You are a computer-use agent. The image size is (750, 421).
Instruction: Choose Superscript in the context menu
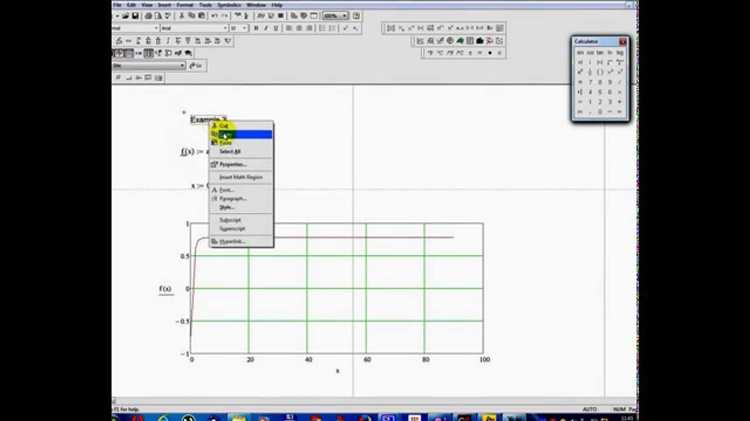pos(242,229)
